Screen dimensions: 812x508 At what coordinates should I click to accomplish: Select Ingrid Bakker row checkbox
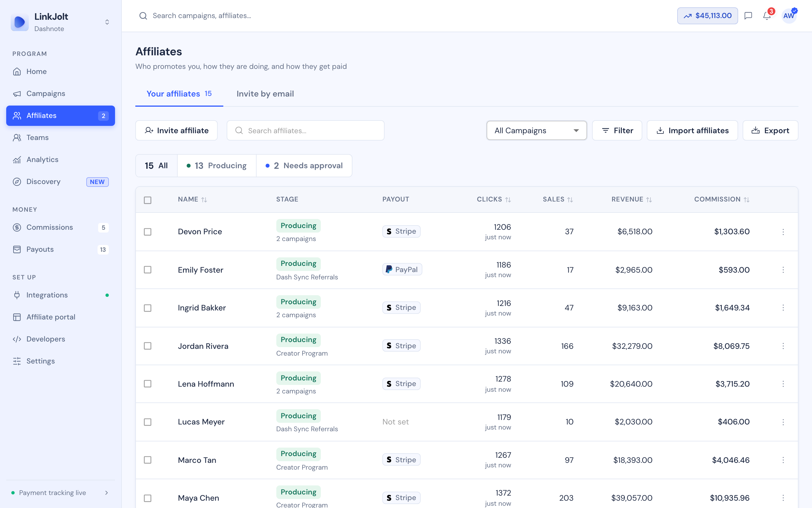pos(148,308)
